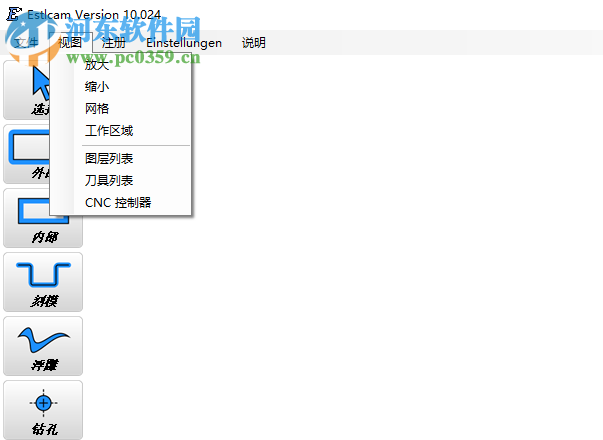
Task: Open the 说明 help menu
Action: tap(254, 42)
